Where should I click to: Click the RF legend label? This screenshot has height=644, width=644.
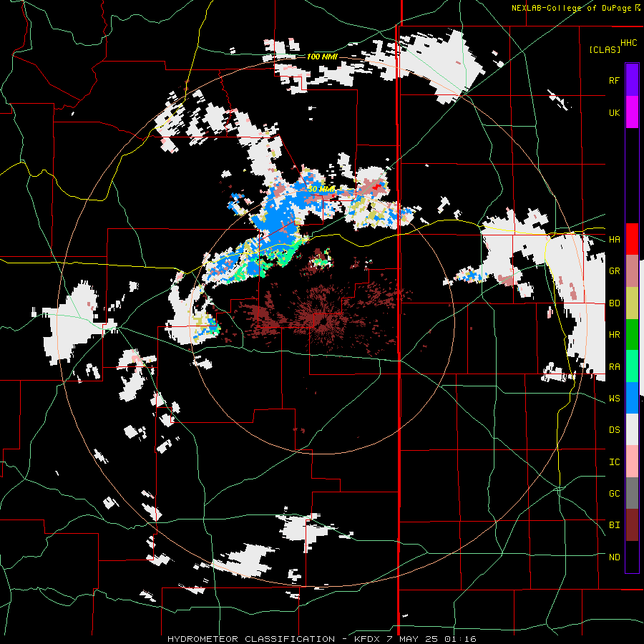614,80
